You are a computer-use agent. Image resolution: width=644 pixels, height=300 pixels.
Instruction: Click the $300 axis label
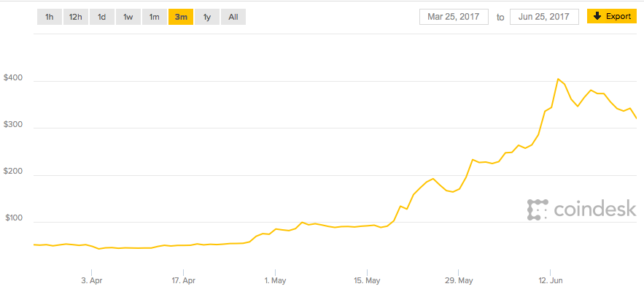12,125
